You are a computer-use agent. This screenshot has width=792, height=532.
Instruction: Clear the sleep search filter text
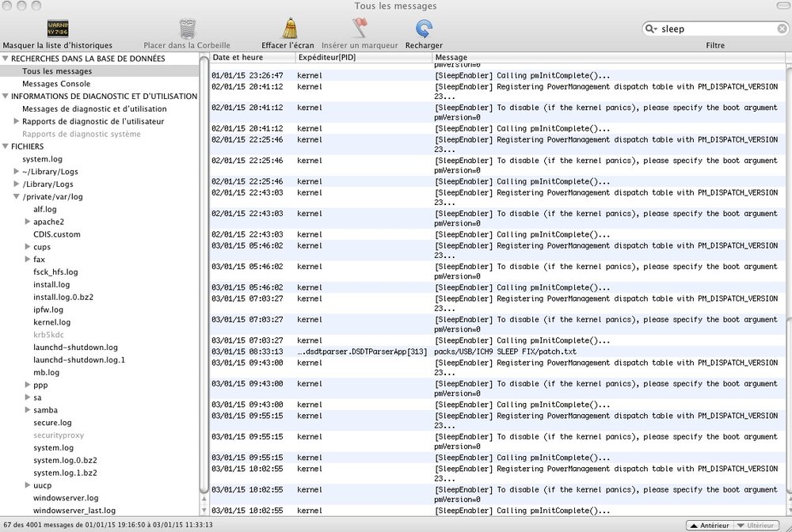pyautogui.click(x=780, y=29)
